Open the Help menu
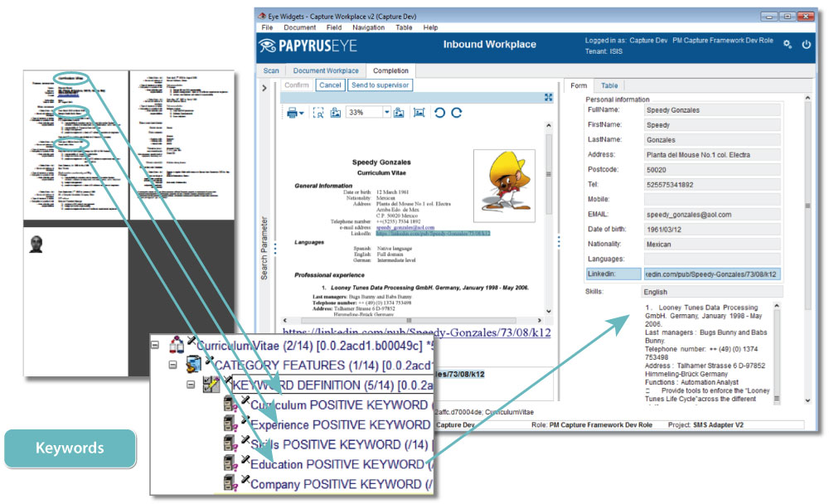 click(430, 27)
